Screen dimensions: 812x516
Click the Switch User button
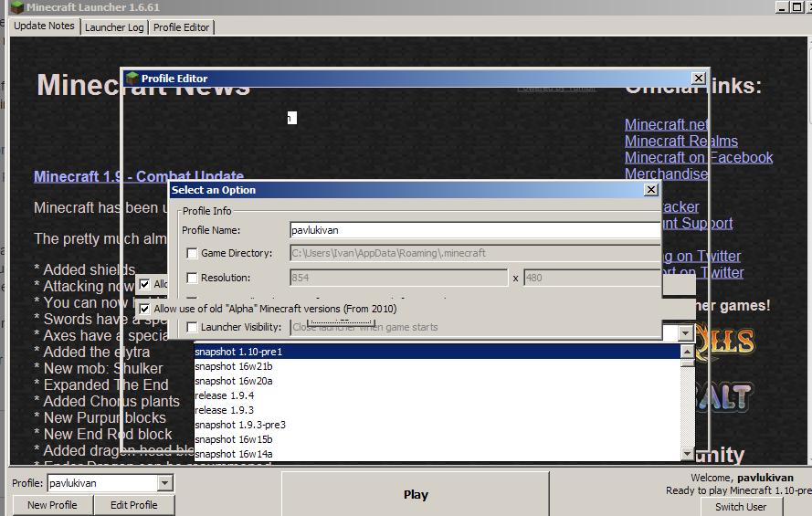pyautogui.click(x=741, y=507)
